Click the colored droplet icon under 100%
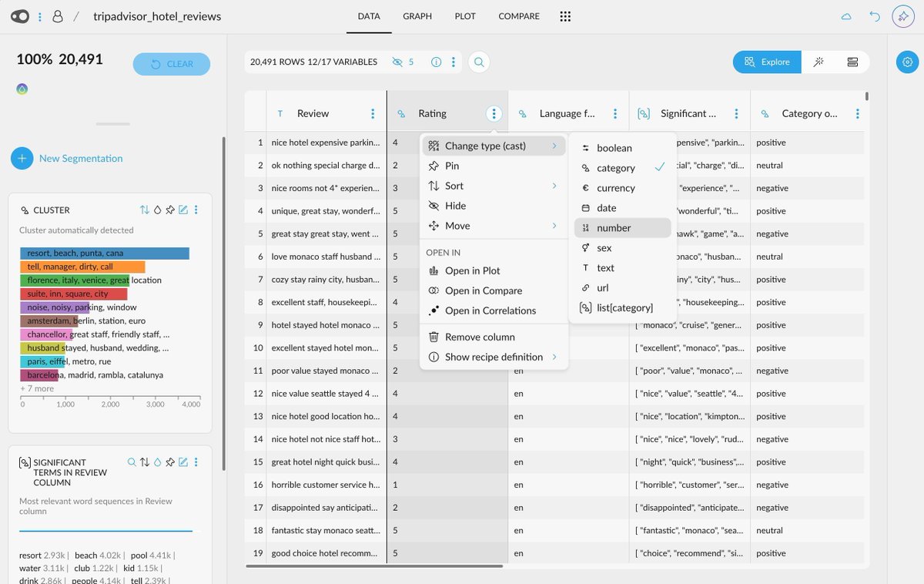 [x=22, y=89]
